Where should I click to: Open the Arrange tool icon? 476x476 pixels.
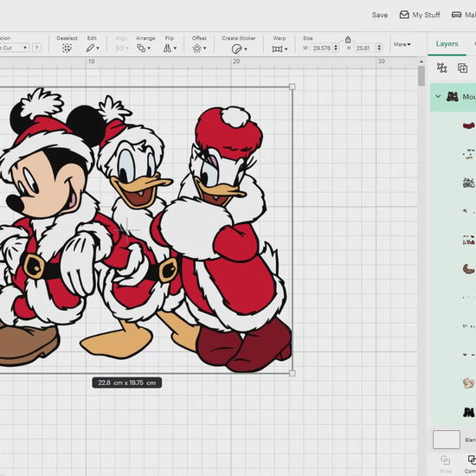tap(141, 48)
